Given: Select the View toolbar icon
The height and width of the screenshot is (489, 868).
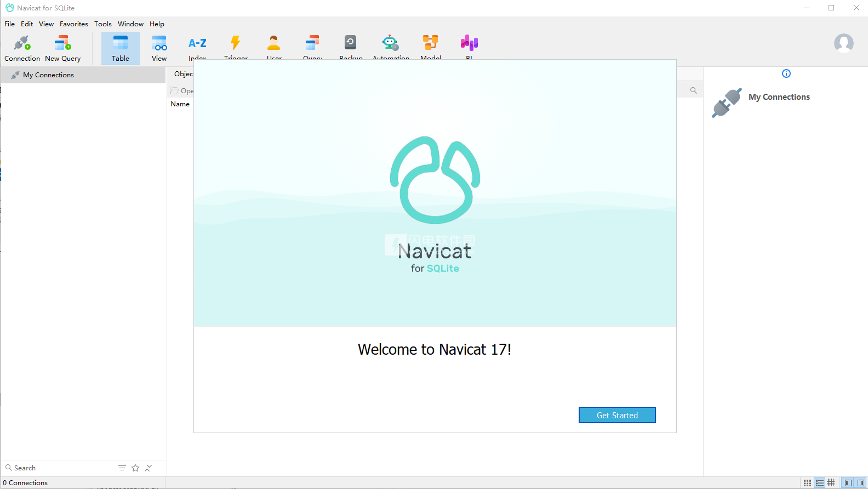Looking at the screenshot, I should pos(159,48).
